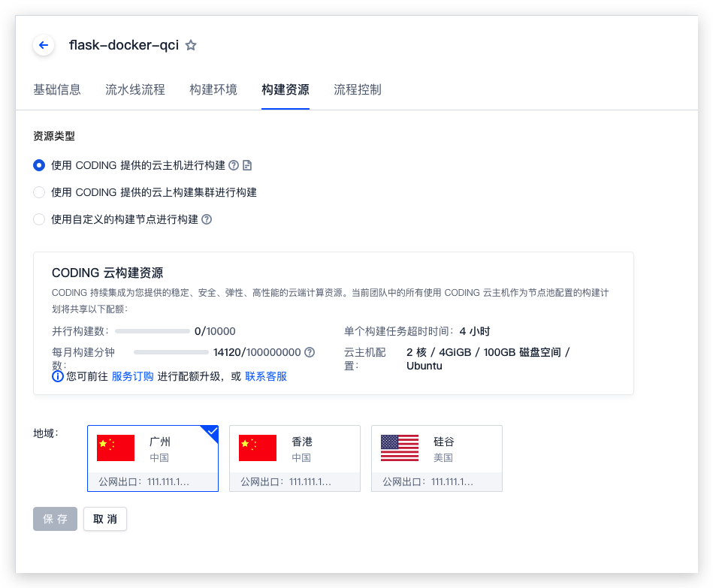This screenshot has width=713, height=588.
Task: Click the 2 核 / 4GiGB configuration text
Action: 488,359
